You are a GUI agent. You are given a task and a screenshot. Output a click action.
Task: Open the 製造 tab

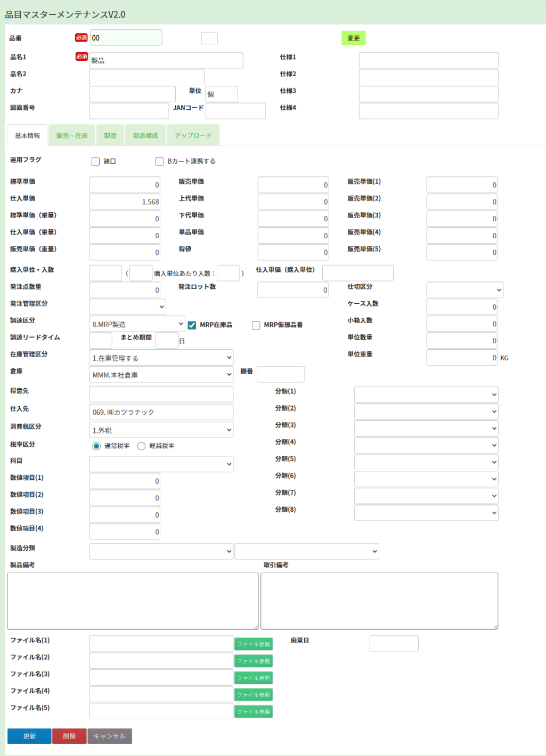110,135
